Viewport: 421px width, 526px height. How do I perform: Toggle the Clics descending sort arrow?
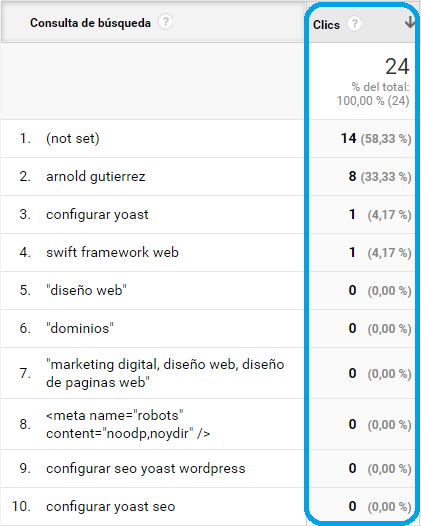[410, 22]
